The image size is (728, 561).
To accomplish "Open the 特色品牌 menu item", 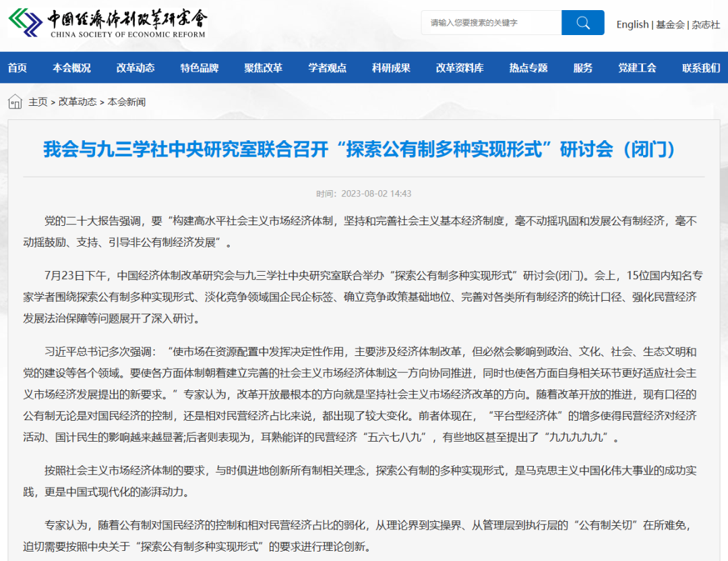I will click(199, 68).
